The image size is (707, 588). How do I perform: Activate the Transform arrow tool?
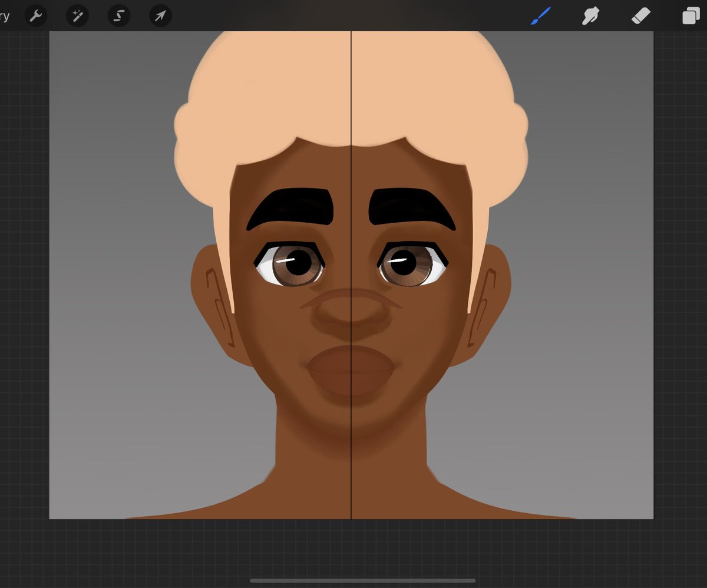(160, 16)
